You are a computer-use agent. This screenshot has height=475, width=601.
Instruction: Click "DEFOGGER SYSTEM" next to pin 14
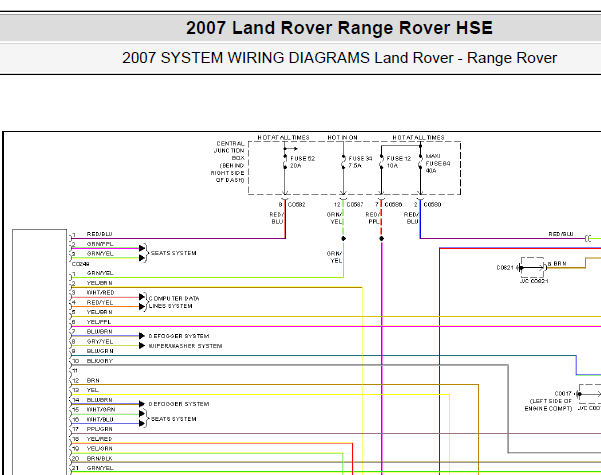[x=179, y=404]
